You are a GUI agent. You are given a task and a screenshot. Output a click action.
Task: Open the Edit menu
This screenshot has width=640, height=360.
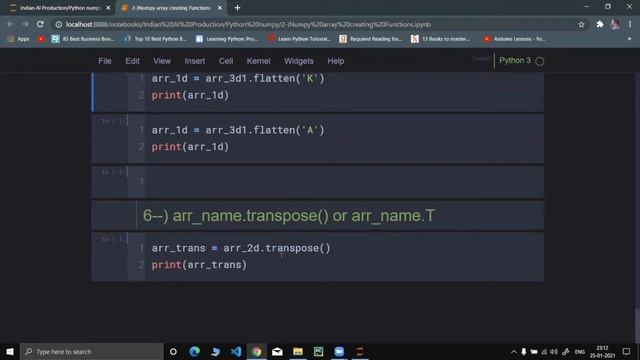(x=132, y=61)
